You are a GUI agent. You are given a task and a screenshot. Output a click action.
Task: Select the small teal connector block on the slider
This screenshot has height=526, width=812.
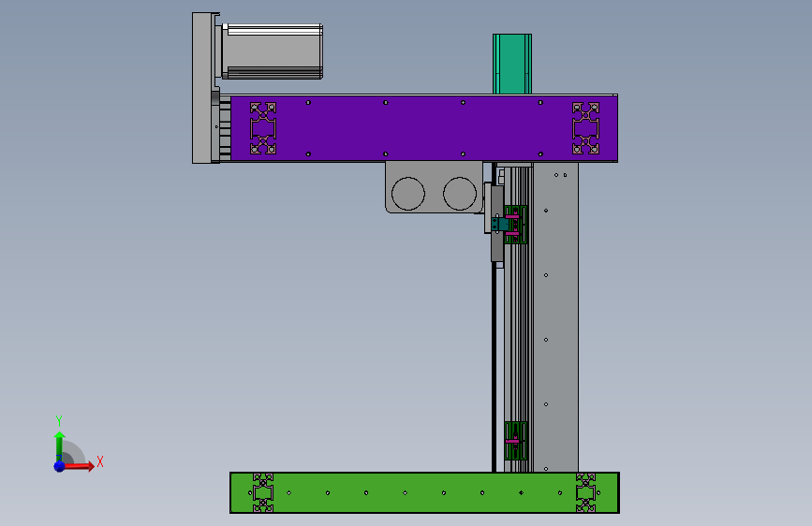[x=500, y=225]
